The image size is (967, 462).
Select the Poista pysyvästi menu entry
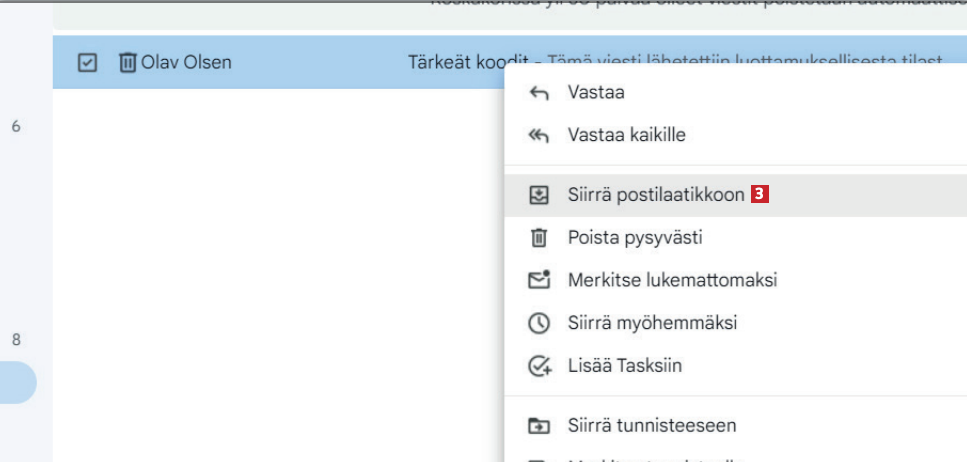pyautogui.click(x=634, y=238)
